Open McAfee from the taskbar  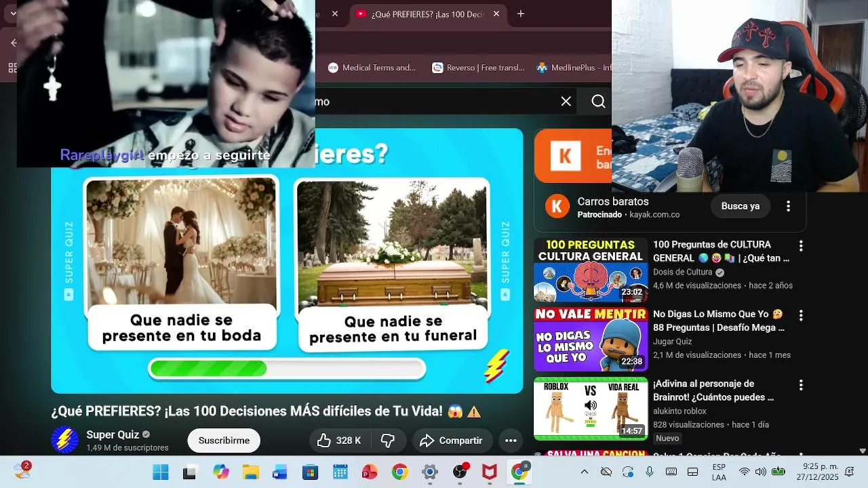pos(489,472)
